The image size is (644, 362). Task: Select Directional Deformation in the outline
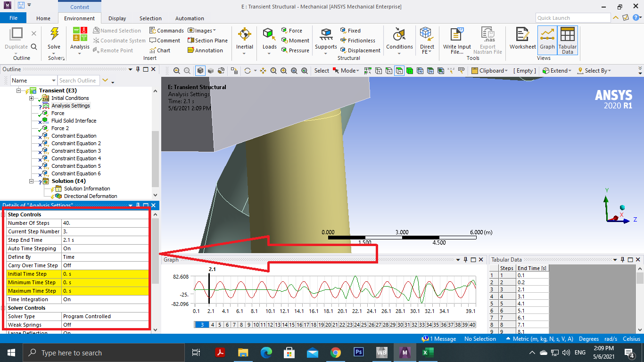click(90, 196)
